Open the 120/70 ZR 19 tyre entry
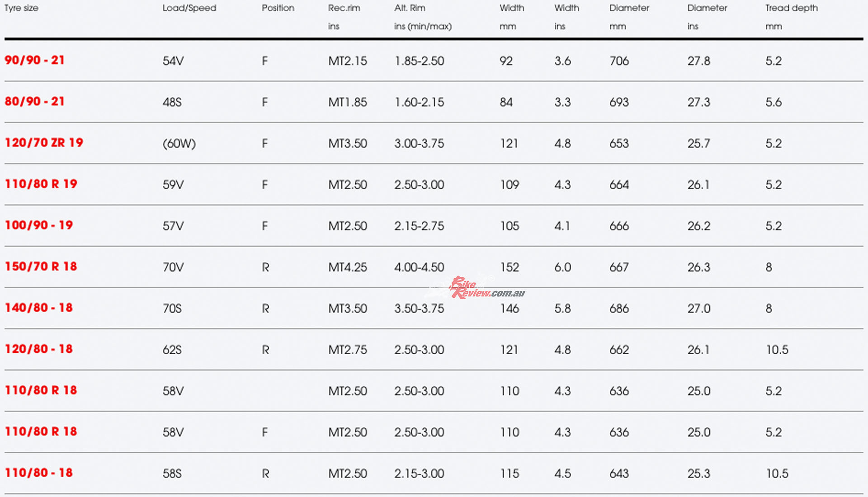 pos(44,143)
